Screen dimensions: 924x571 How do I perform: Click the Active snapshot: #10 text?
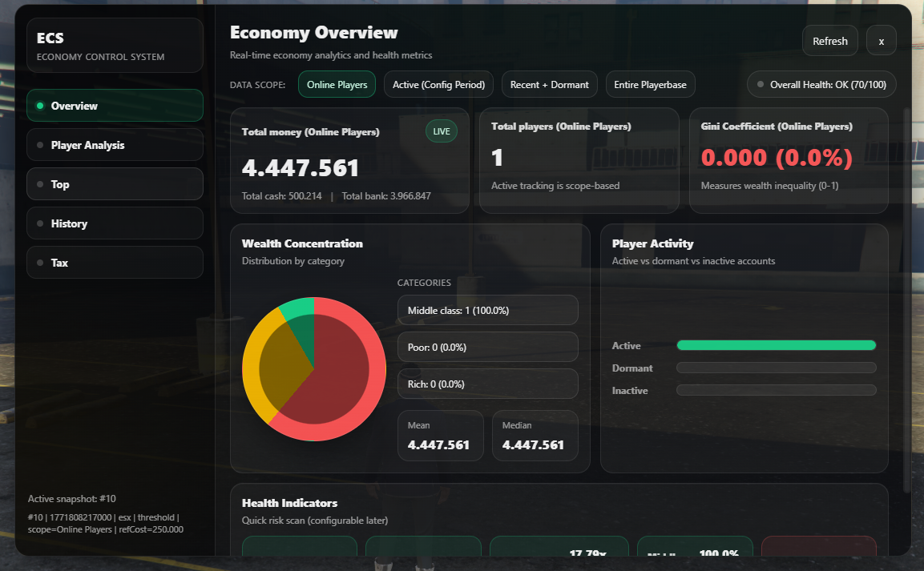(72, 499)
